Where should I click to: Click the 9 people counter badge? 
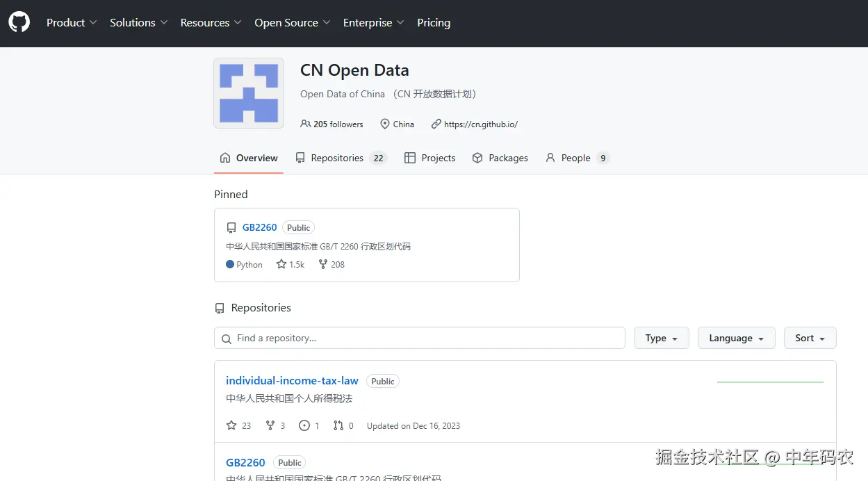pyautogui.click(x=603, y=158)
